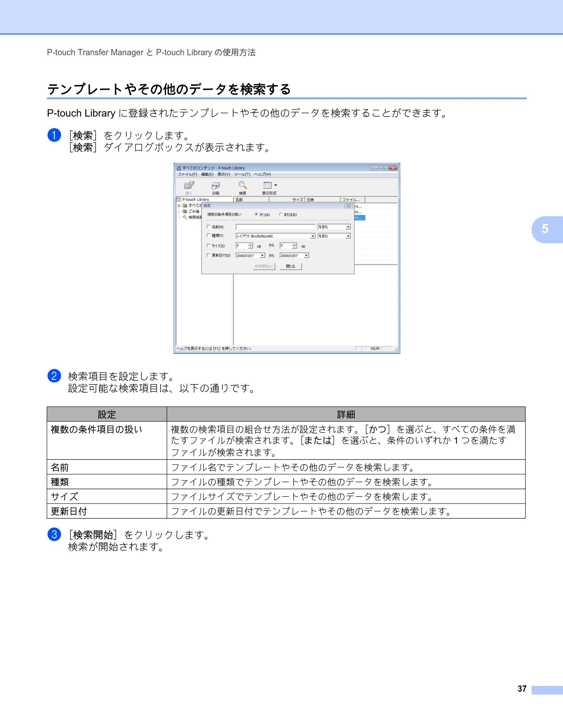Image resolution: width=563 pixels, height=728 pixels.
Task: Click the ファイル... column header
Action: tap(353, 200)
